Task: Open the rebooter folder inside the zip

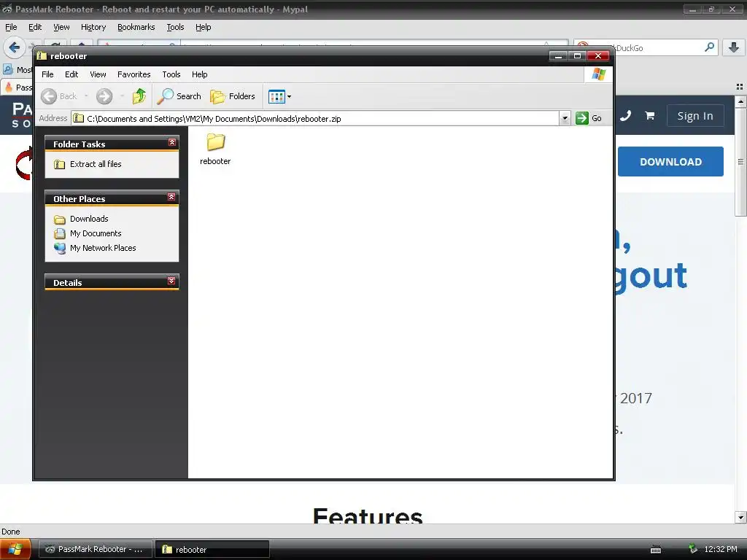Action: [x=215, y=149]
